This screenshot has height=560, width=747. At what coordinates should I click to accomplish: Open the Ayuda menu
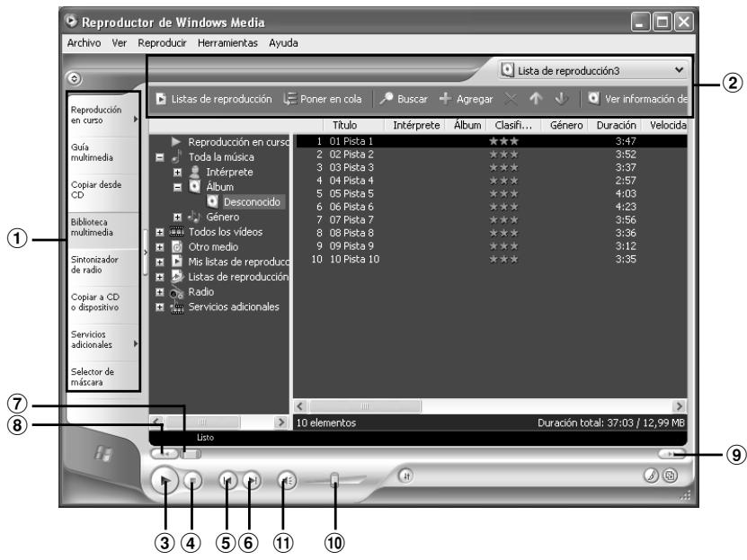pos(283,43)
